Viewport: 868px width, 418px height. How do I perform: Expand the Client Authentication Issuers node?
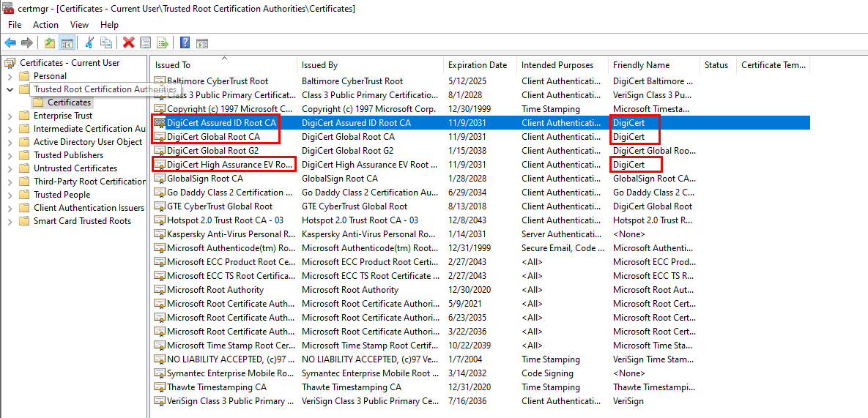[x=10, y=208]
